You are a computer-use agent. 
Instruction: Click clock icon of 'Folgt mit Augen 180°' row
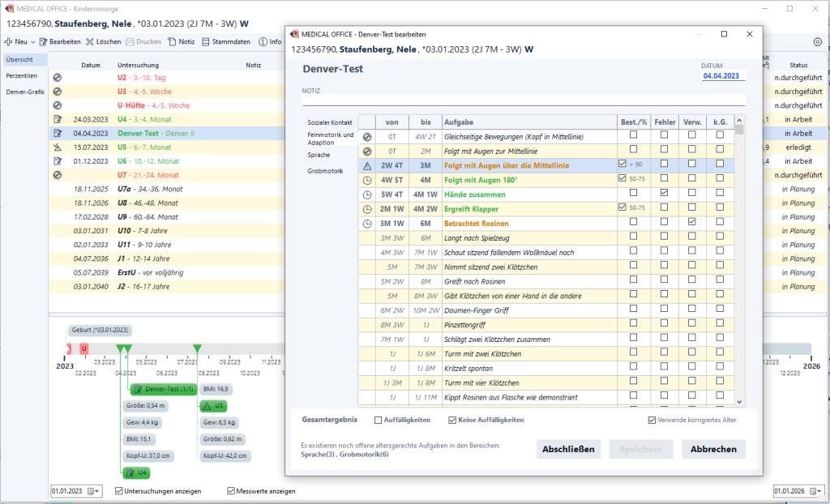(367, 180)
